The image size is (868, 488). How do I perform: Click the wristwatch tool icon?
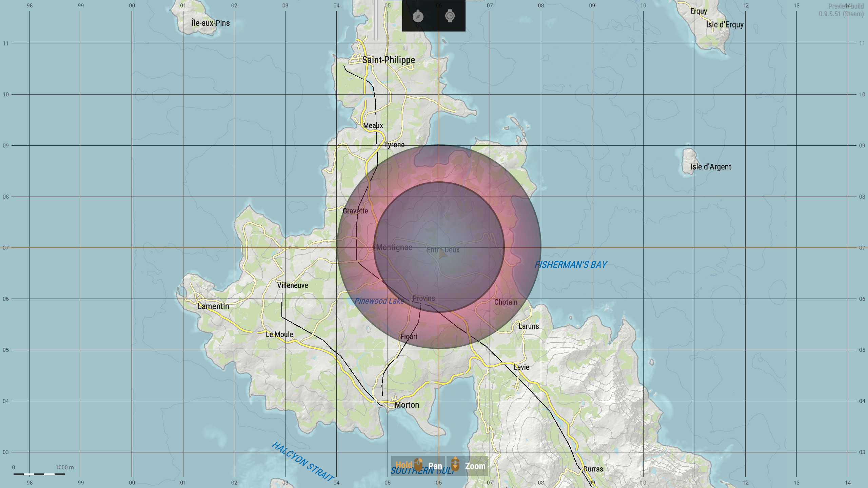[x=450, y=16]
